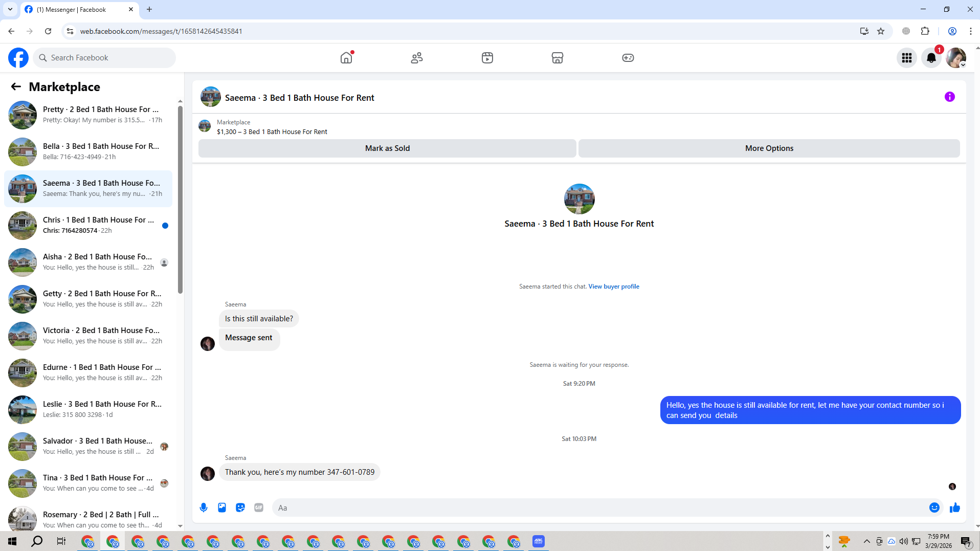Bookmark this page with the star

coord(881,31)
